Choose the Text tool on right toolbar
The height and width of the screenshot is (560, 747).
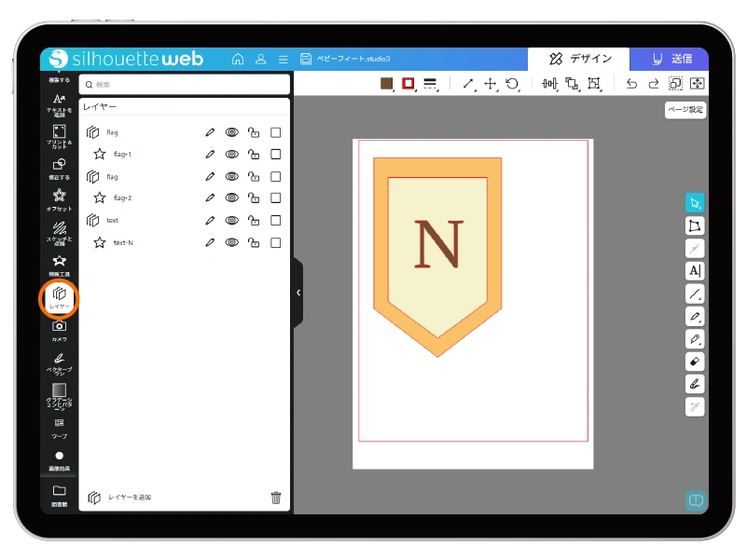pyautogui.click(x=695, y=271)
